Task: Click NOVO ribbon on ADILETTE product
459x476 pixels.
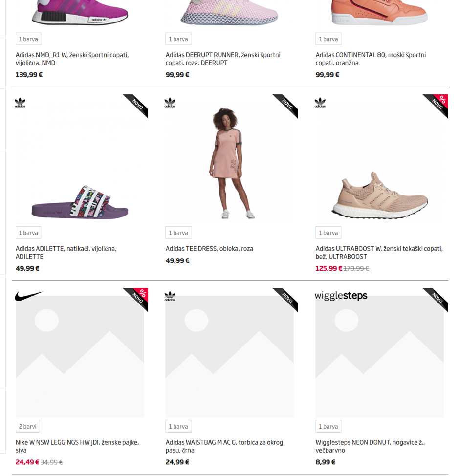Action: (137, 104)
